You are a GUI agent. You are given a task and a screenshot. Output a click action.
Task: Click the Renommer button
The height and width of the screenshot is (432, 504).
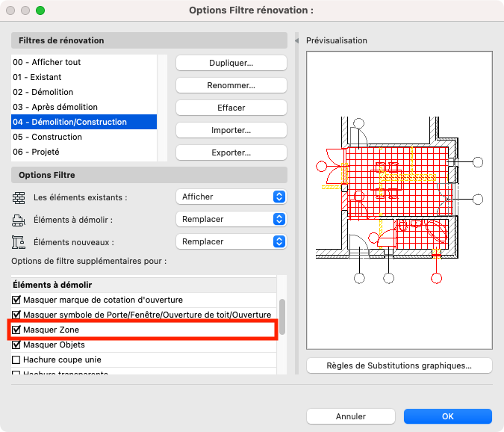tap(231, 85)
